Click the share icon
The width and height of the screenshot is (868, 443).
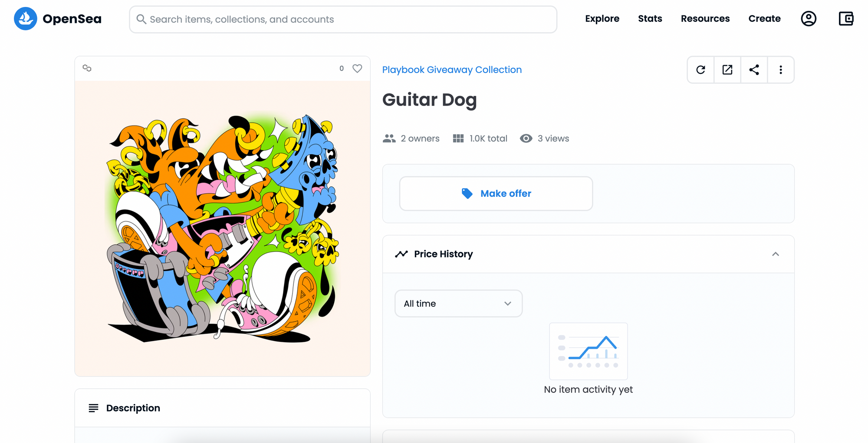pos(754,70)
